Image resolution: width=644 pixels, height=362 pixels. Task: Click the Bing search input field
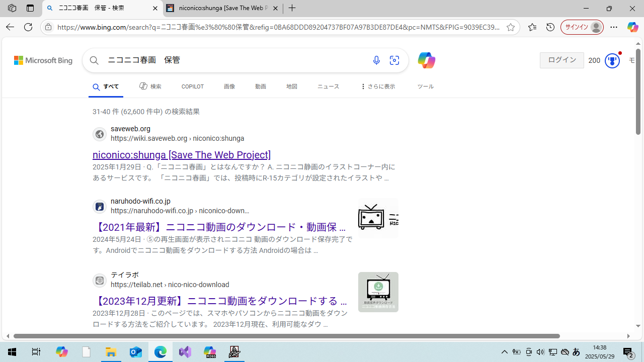tap(231, 60)
